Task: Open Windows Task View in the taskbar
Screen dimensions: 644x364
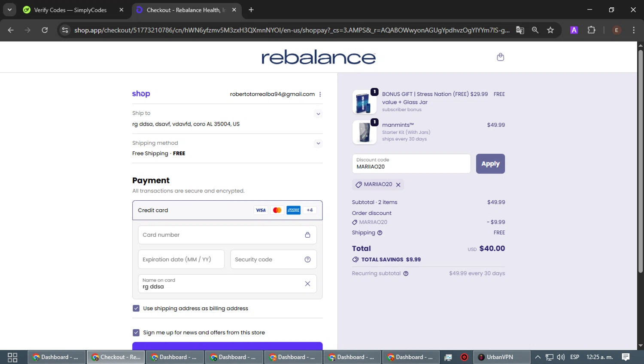Action: point(12,357)
